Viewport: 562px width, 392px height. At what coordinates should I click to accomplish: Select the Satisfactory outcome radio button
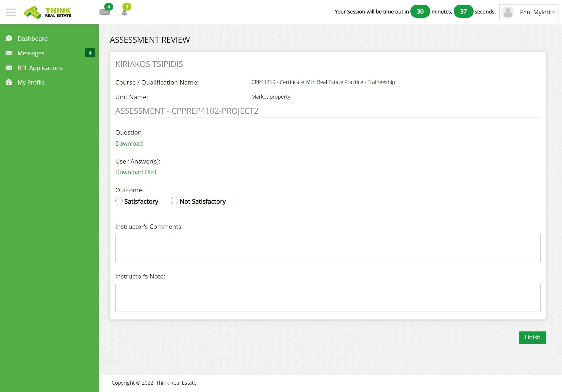pyautogui.click(x=119, y=201)
